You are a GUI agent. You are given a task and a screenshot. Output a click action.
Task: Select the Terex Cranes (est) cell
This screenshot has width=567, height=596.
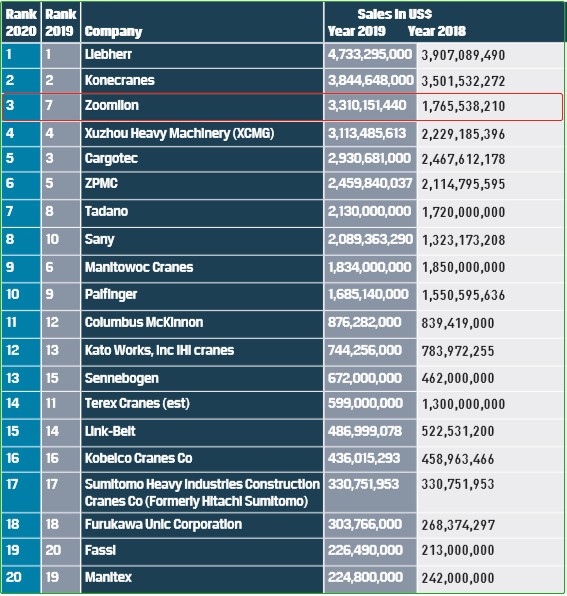click(x=202, y=405)
